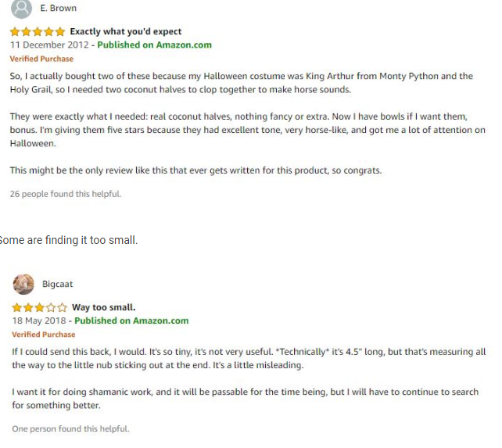Click 'Verified Purchase' label on E. Brown's review
502x448 pixels.
[x=41, y=59]
